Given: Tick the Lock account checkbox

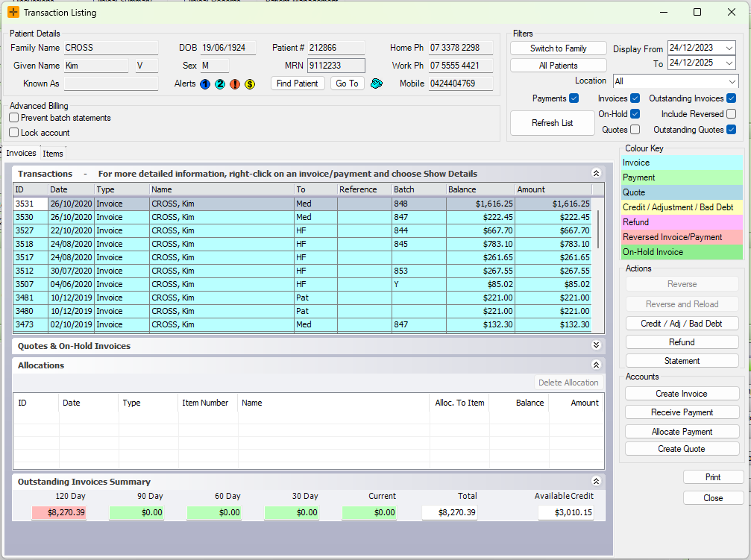Looking at the screenshot, I should tap(14, 133).
